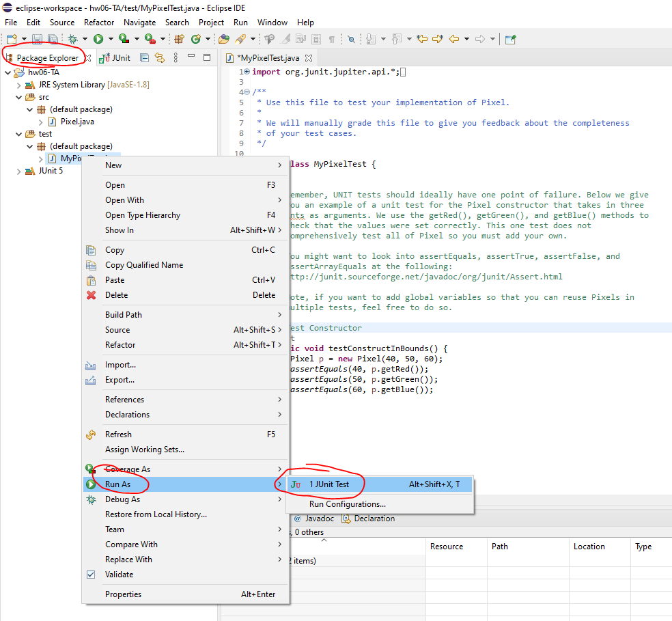Expand the JUnit 5 library node
672x621 pixels.
(19, 171)
